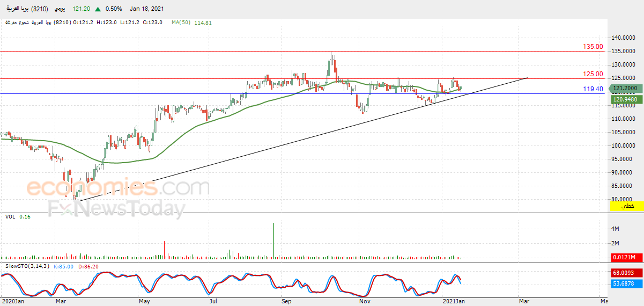Click the 0.50% change percentage
The height and width of the screenshot is (306, 644).
(114, 9)
